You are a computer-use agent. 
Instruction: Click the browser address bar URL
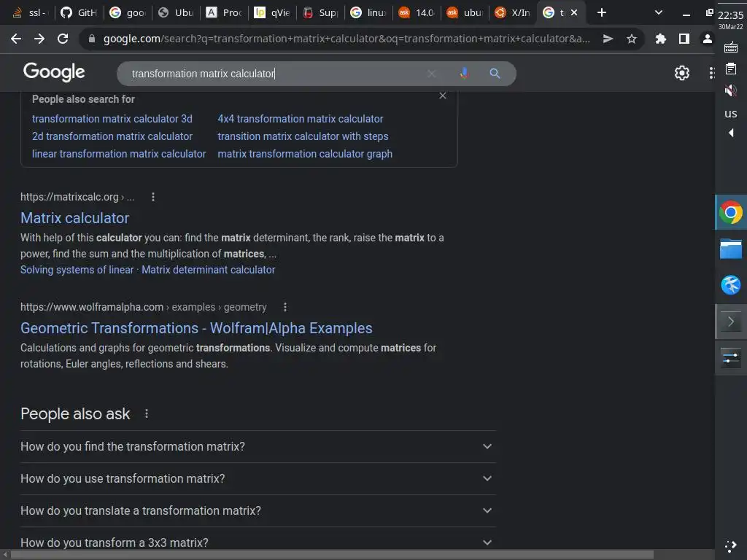click(x=347, y=39)
